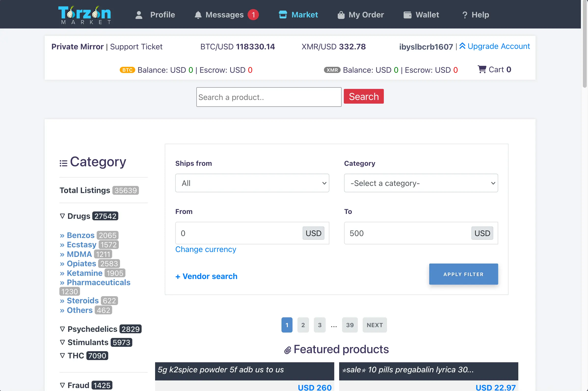Click the question mark Help icon

coord(465,15)
